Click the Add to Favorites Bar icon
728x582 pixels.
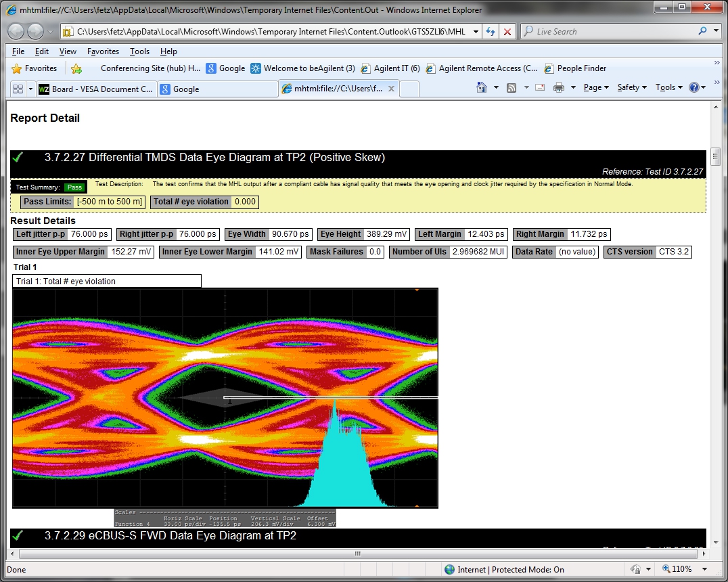(76, 68)
